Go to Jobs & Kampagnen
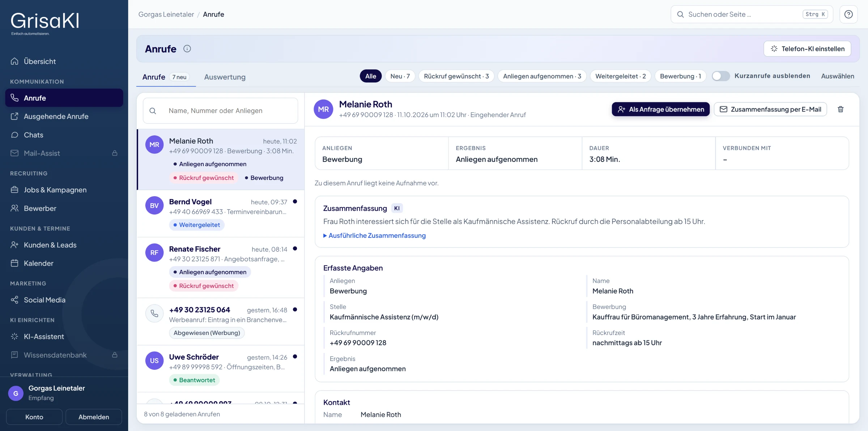This screenshot has height=431, width=868. (x=64, y=190)
